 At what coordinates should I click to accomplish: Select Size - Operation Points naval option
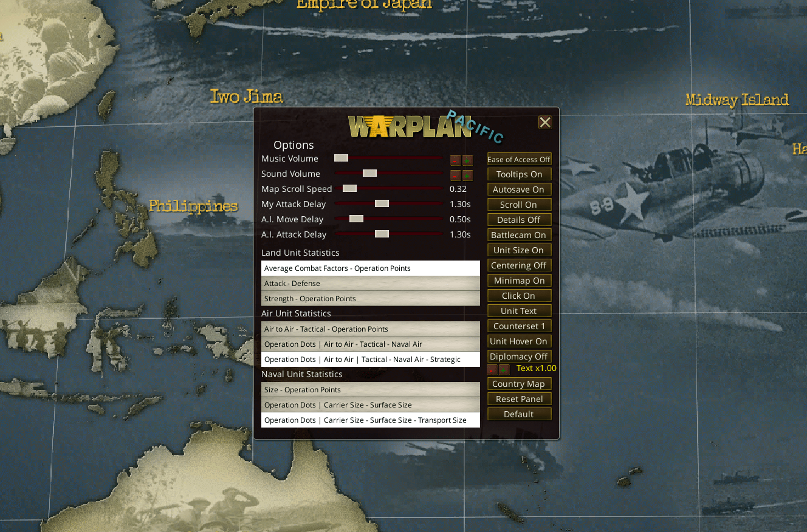tap(371, 390)
